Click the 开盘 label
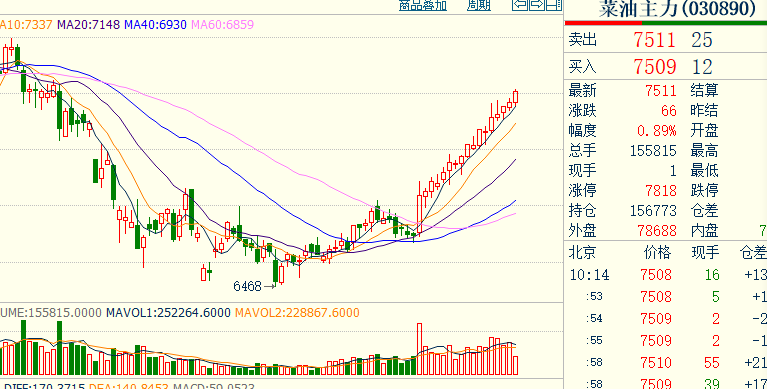This screenshot has width=767, height=389. pyautogui.click(x=704, y=131)
